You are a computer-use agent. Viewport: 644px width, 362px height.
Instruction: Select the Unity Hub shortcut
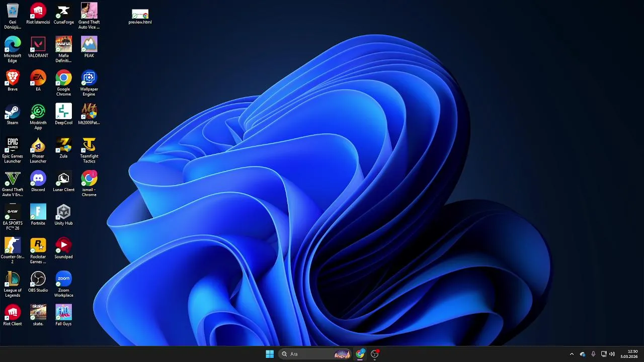(x=63, y=215)
